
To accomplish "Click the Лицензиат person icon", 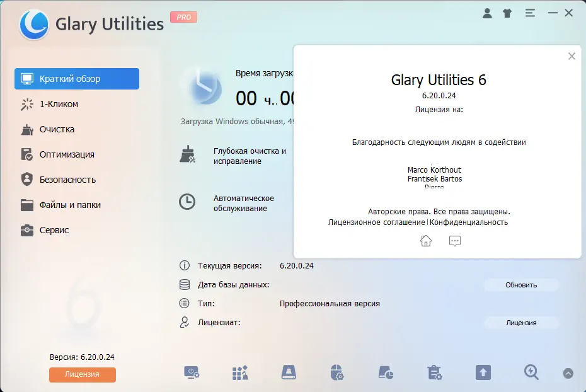I will click(x=184, y=322).
